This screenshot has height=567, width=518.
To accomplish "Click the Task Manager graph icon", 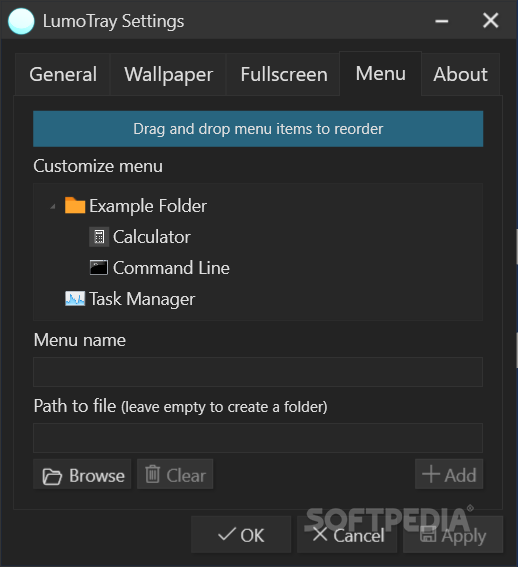I will tap(75, 299).
